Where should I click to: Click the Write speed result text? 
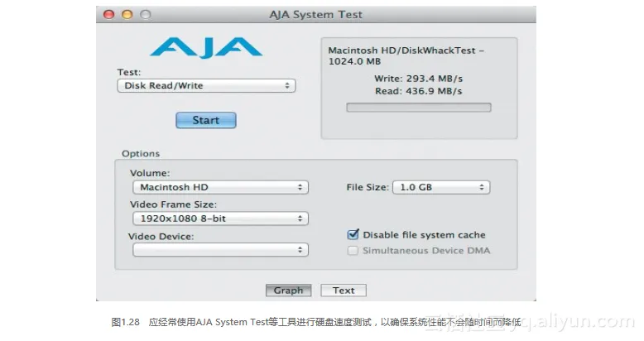coord(418,79)
